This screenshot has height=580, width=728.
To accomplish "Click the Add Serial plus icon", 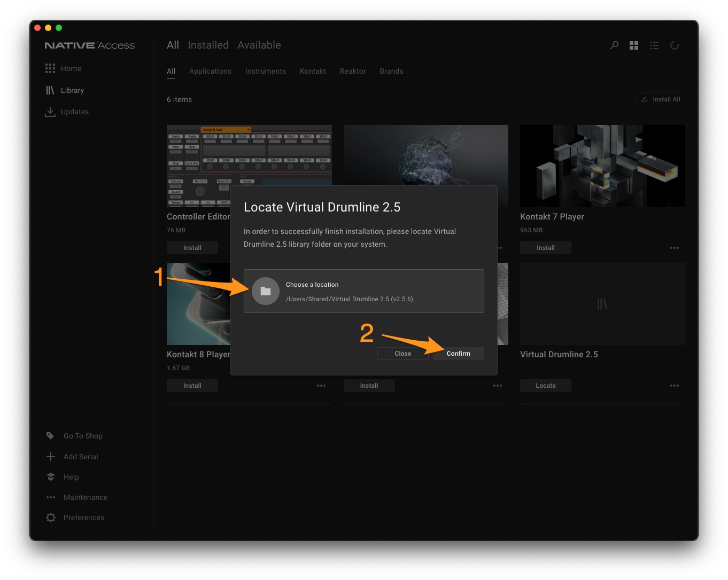I will (x=51, y=457).
